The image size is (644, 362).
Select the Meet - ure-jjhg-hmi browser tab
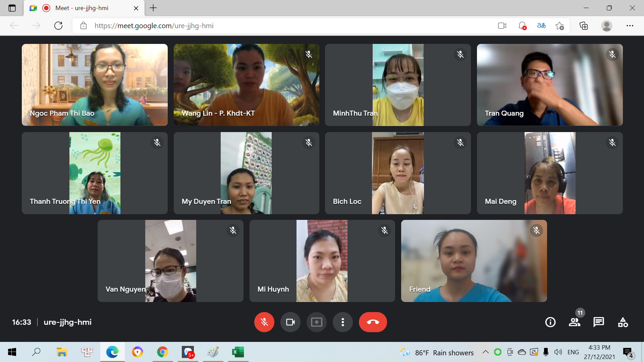[x=84, y=8]
